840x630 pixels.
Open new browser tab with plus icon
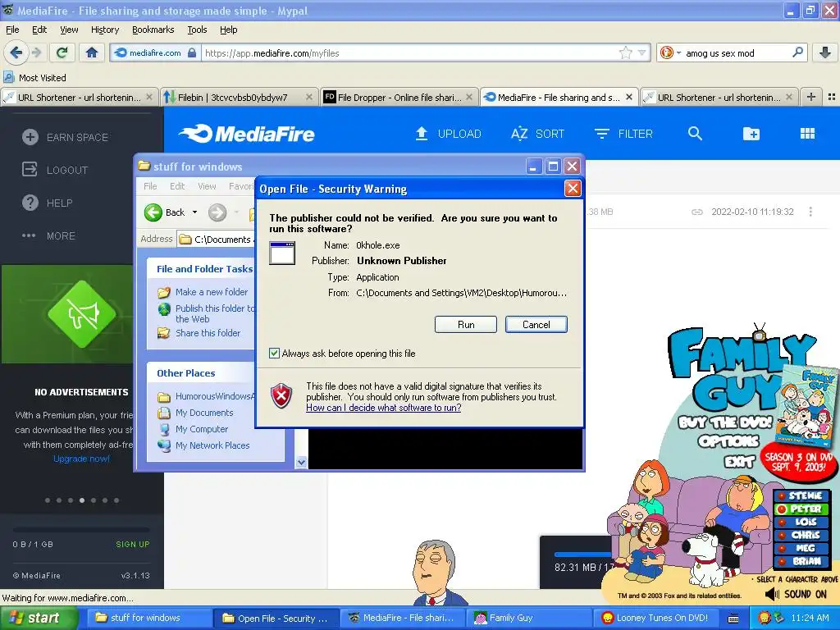coord(811,97)
